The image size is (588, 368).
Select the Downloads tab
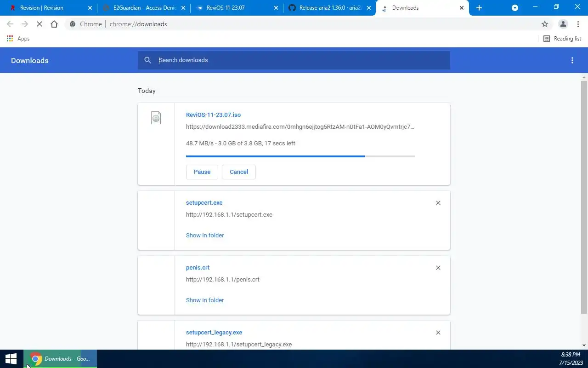pos(422,8)
